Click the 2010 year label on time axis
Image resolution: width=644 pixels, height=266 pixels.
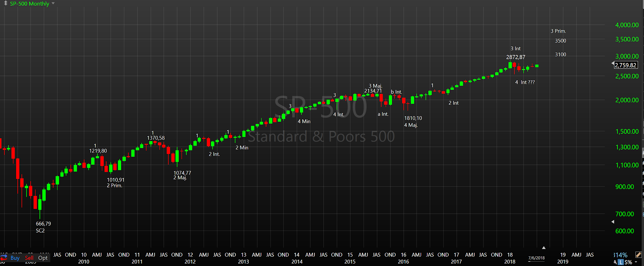(x=84, y=262)
